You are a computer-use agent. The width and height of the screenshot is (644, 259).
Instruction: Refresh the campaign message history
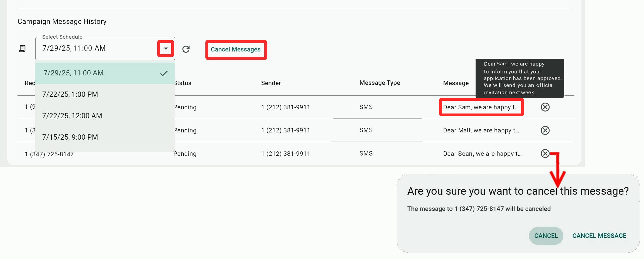tap(186, 49)
